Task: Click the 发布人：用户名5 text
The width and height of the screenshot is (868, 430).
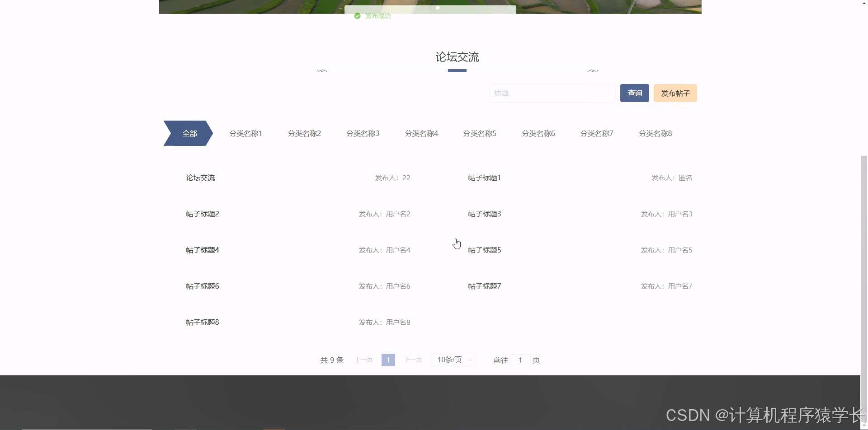Action: [666, 250]
